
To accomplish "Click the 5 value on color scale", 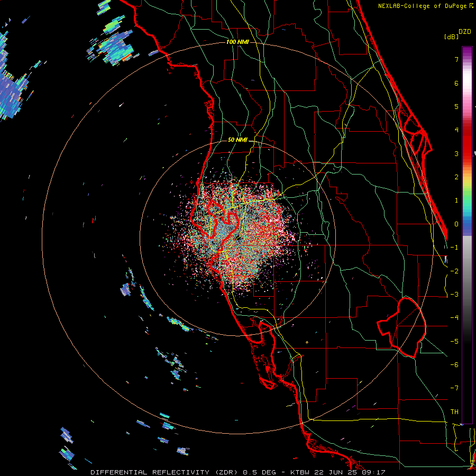I will pyautogui.click(x=456, y=106).
